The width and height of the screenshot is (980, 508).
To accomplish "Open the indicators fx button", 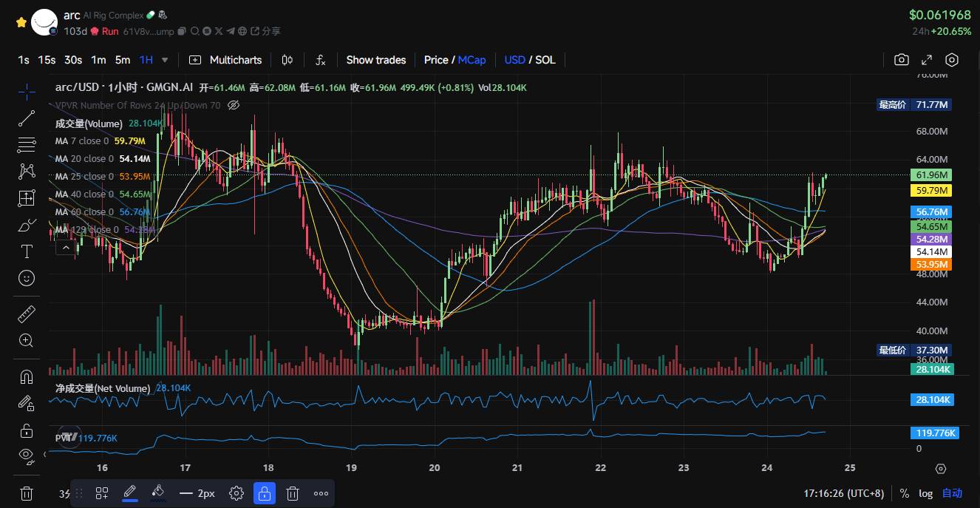I will pos(321,60).
